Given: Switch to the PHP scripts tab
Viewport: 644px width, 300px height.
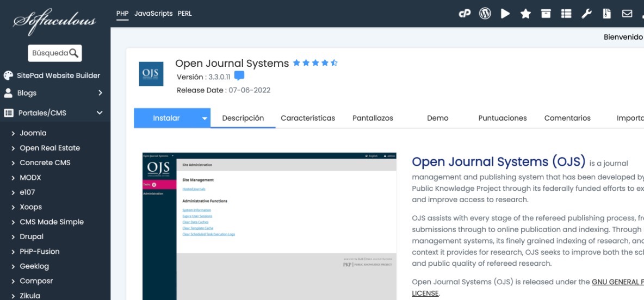Looking at the screenshot, I should tap(122, 14).
